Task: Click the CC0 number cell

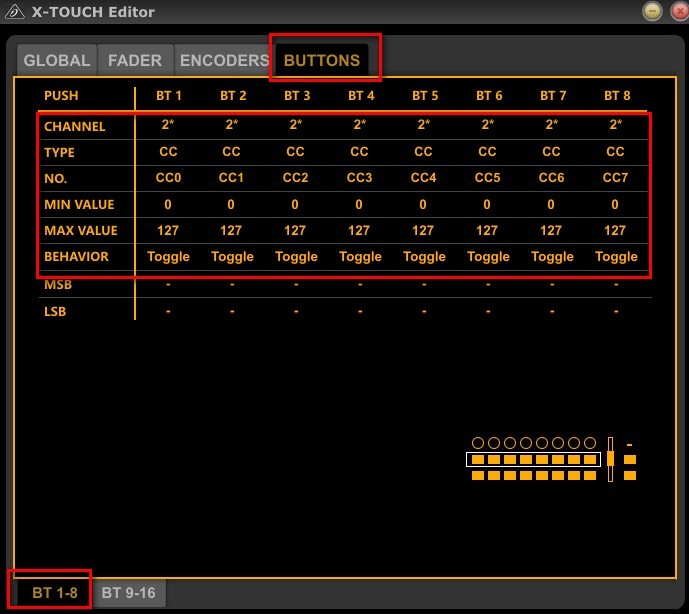Action: point(168,178)
